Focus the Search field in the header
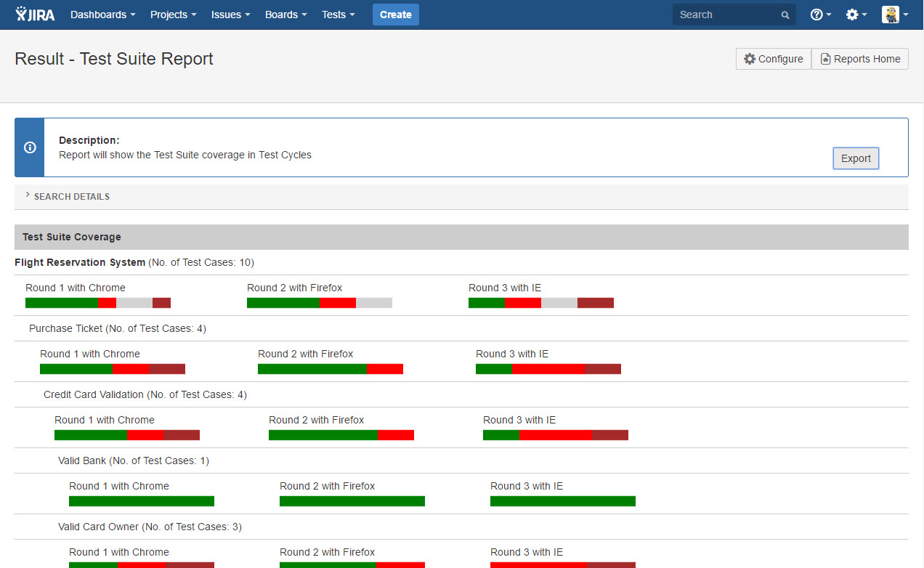Image resolution: width=924 pixels, height=568 pixels. click(734, 15)
